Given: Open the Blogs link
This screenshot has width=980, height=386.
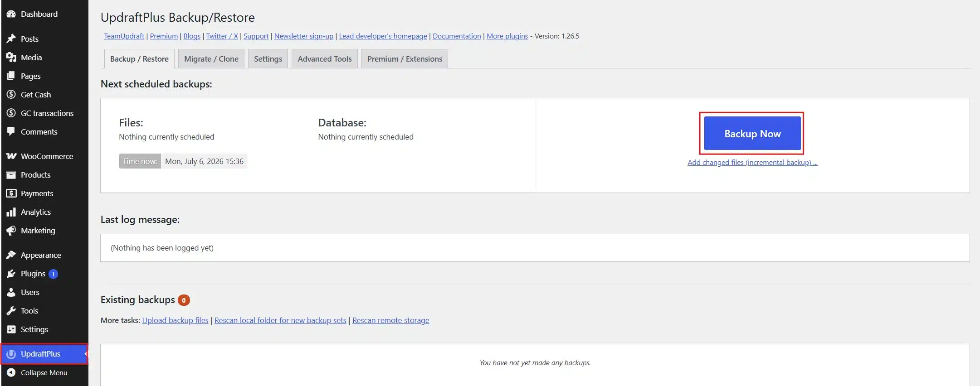Looking at the screenshot, I should (192, 36).
